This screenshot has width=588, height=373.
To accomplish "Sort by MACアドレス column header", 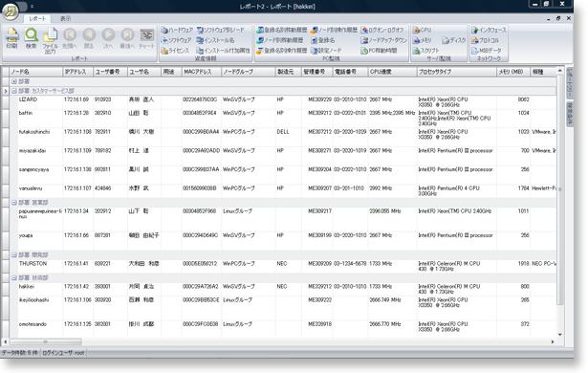I will point(201,72).
